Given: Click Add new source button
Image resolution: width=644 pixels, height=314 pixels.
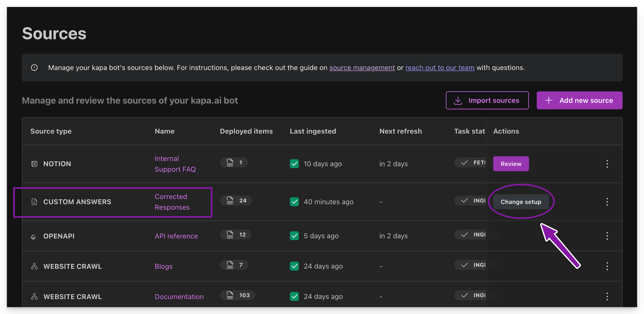Looking at the screenshot, I should tap(579, 100).
